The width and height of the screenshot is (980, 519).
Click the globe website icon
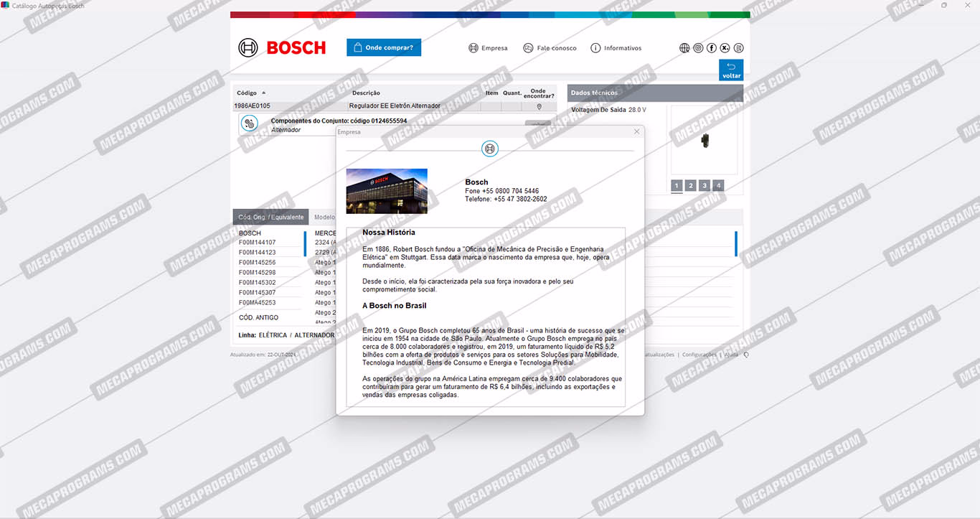coord(684,48)
